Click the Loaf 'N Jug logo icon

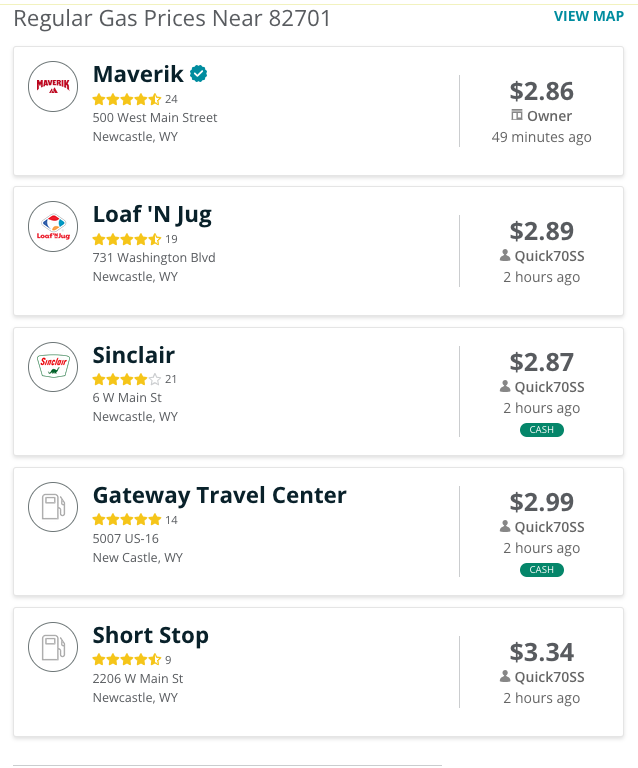(x=53, y=226)
